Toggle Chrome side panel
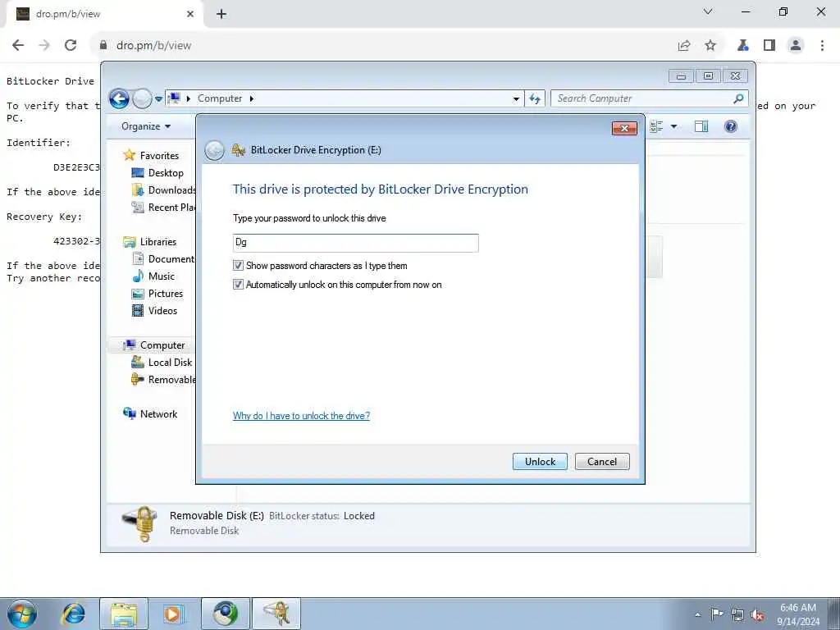The image size is (840, 630). click(769, 46)
